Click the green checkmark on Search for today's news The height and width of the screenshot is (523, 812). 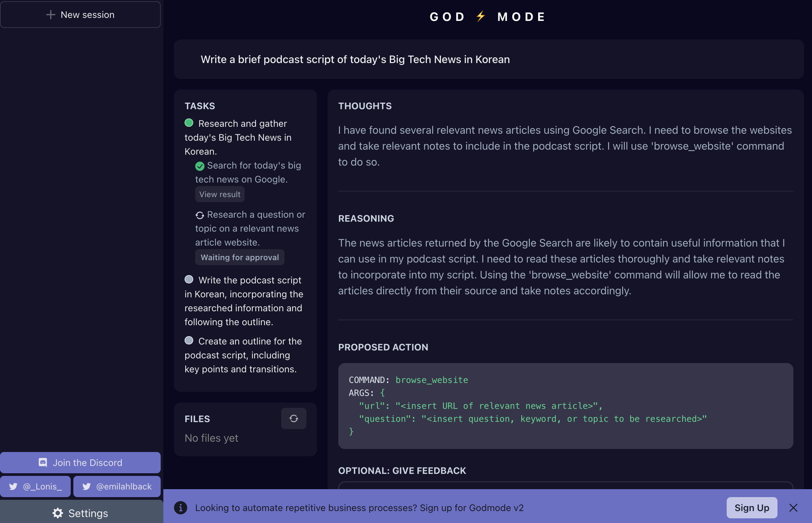pos(200,166)
